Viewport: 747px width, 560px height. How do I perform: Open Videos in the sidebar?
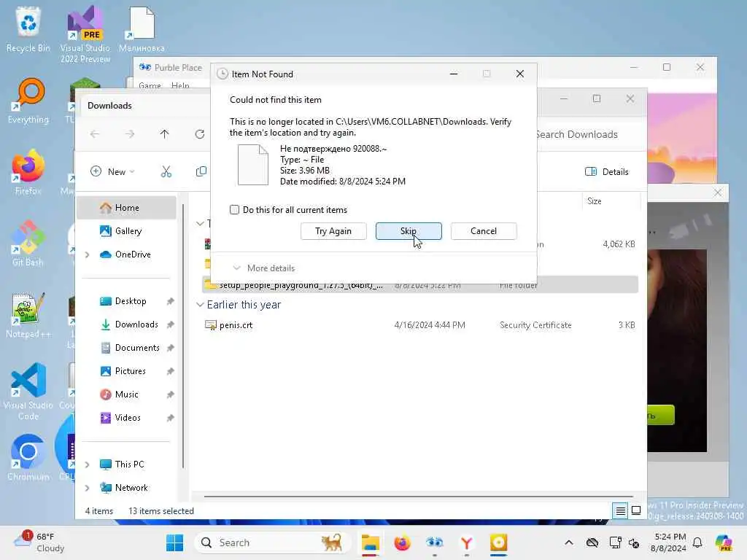(127, 418)
